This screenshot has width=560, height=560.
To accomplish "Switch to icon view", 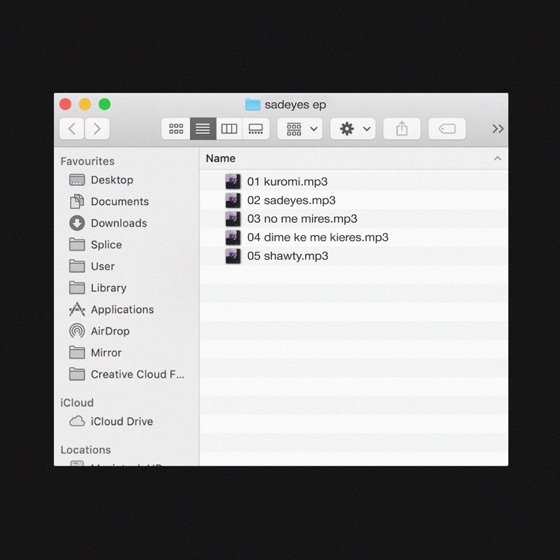I will click(176, 129).
